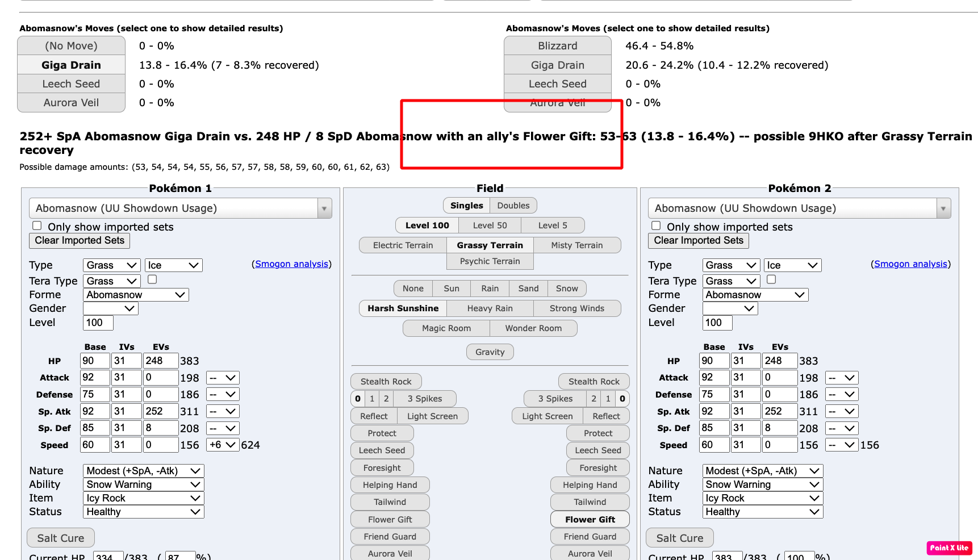
Task: Open Pokémon 1 Speed boost +6 dropdown
Action: click(x=223, y=445)
